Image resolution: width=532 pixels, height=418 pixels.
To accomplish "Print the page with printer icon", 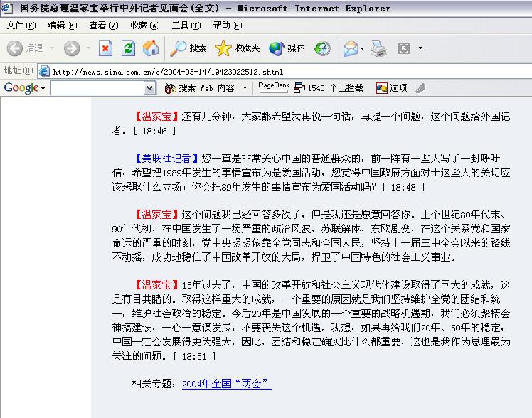I will pos(378,48).
